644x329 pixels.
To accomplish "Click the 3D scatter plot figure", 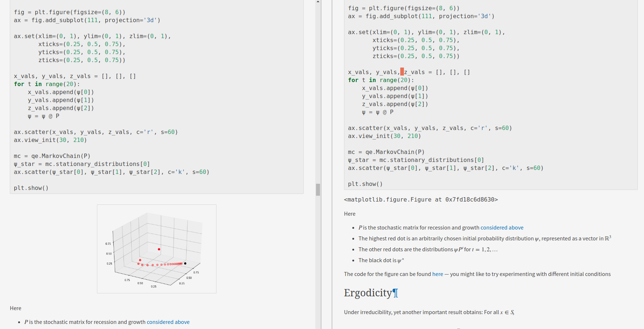I will click(x=157, y=249).
